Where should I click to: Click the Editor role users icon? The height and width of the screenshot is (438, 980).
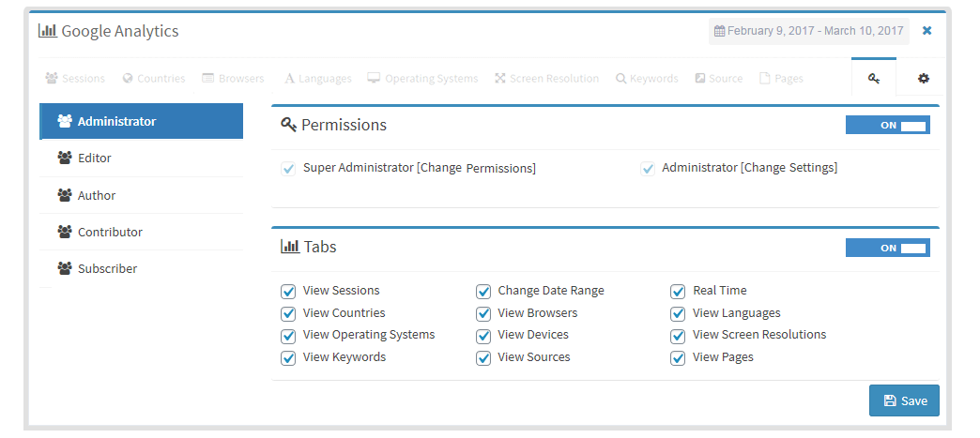(x=65, y=159)
